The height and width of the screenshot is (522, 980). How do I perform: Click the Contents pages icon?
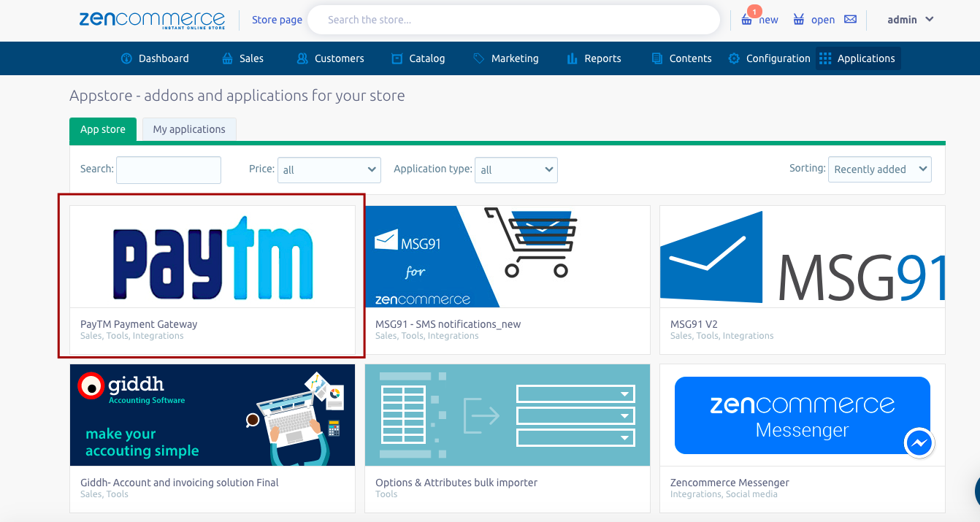(x=657, y=58)
